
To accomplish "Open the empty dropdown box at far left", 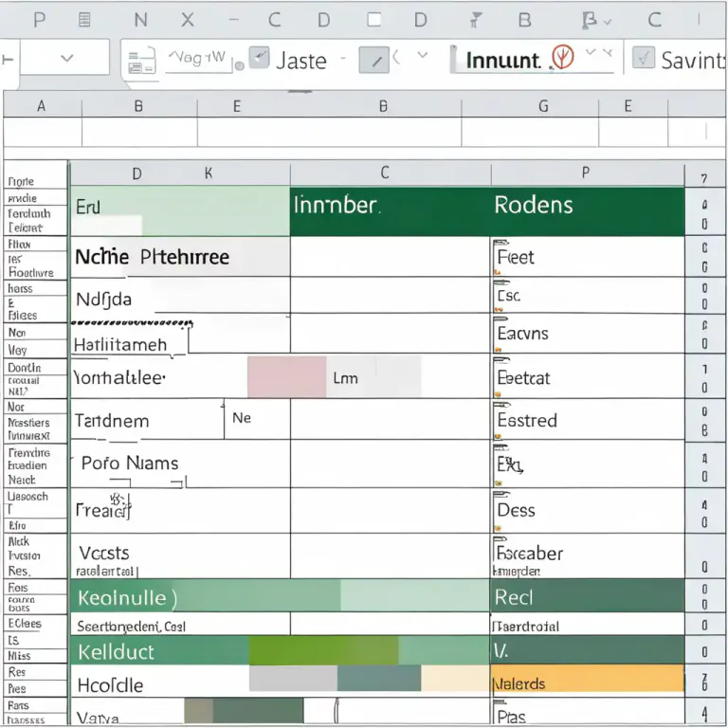I will pos(64,58).
